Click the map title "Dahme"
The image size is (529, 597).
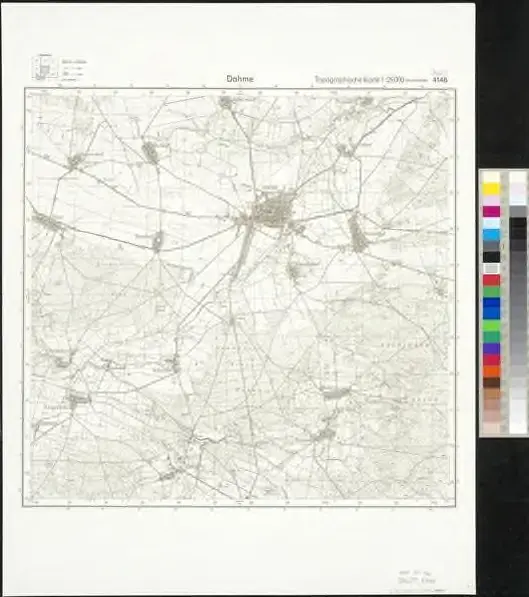click(240, 79)
